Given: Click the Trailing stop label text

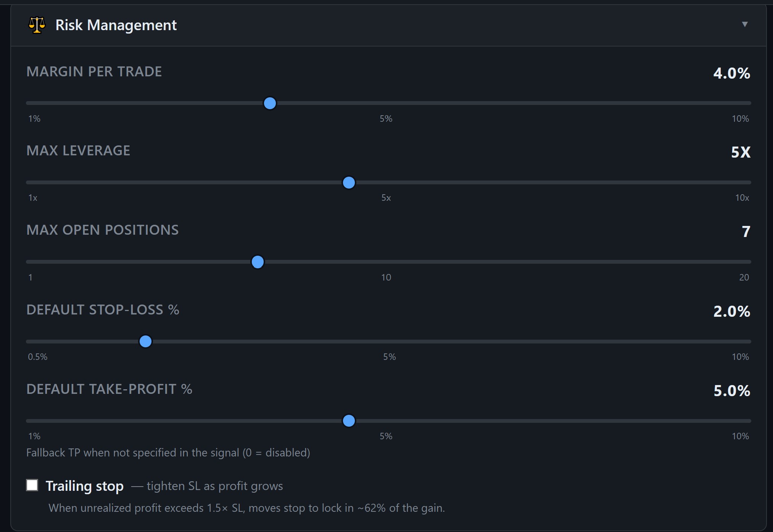Looking at the screenshot, I should [x=85, y=485].
